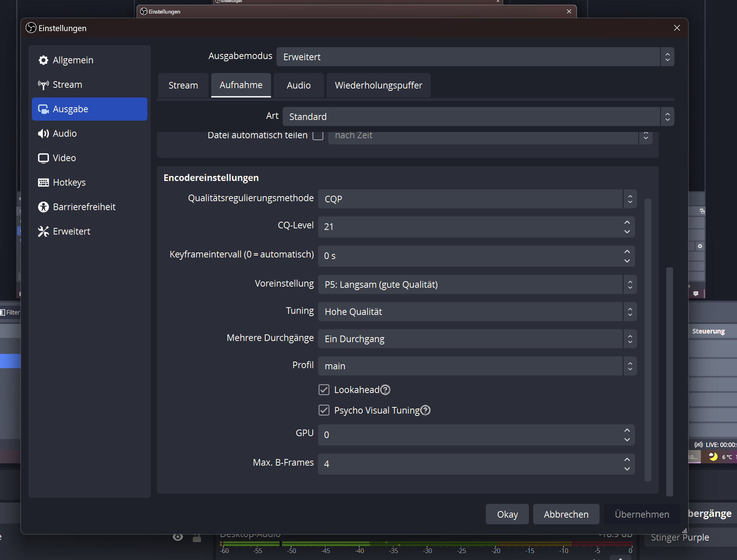Switch to the Stream output tab

pyautogui.click(x=183, y=85)
